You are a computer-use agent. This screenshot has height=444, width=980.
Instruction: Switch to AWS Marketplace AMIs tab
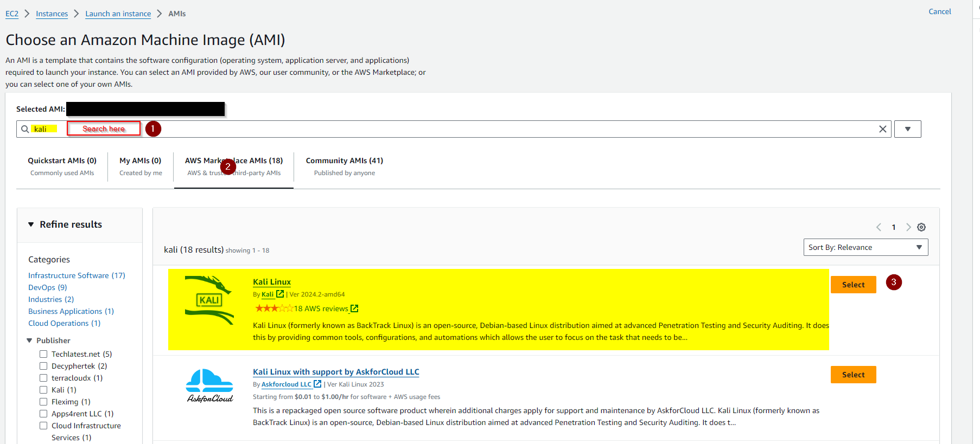[234, 166]
